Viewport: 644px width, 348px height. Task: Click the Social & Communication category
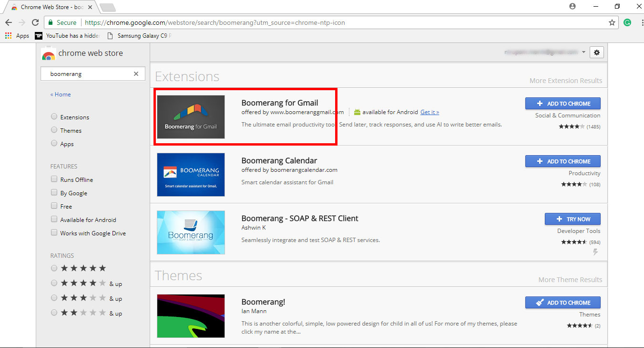(x=568, y=116)
